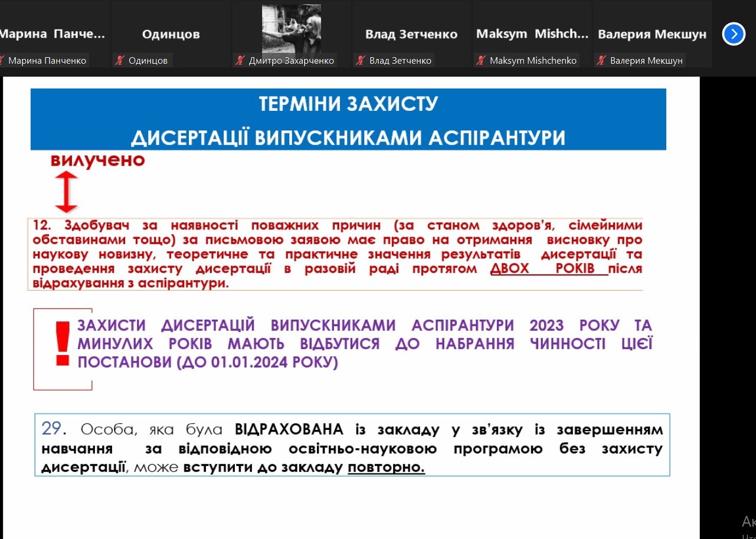Select the Марина Панченко participant tile

click(x=52, y=34)
